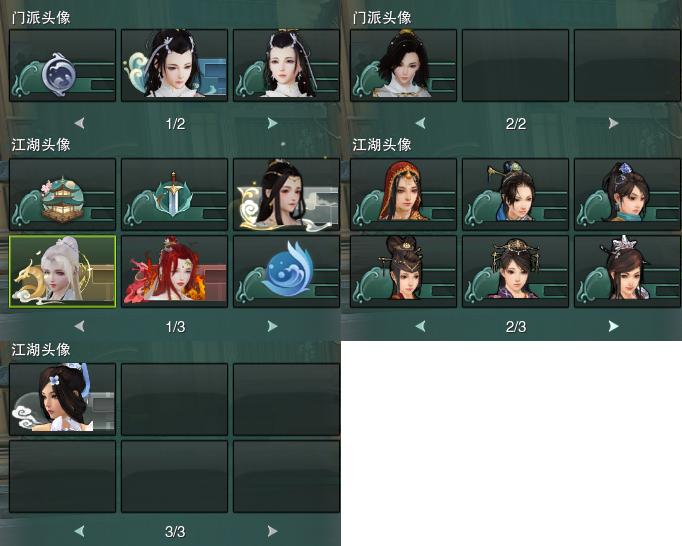Select the woman with golden crown headdress
Viewport: 682px width, 546px height.
pos(515,272)
